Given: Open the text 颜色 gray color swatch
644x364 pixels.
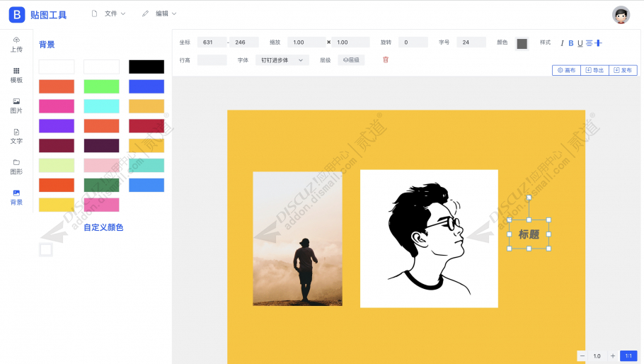Looking at the screenshot, I should pyautogui.click(x=522, y=43).
